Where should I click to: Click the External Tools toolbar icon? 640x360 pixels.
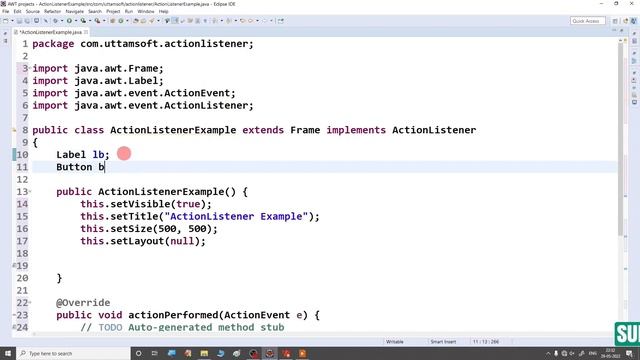(x=98, y=21)
